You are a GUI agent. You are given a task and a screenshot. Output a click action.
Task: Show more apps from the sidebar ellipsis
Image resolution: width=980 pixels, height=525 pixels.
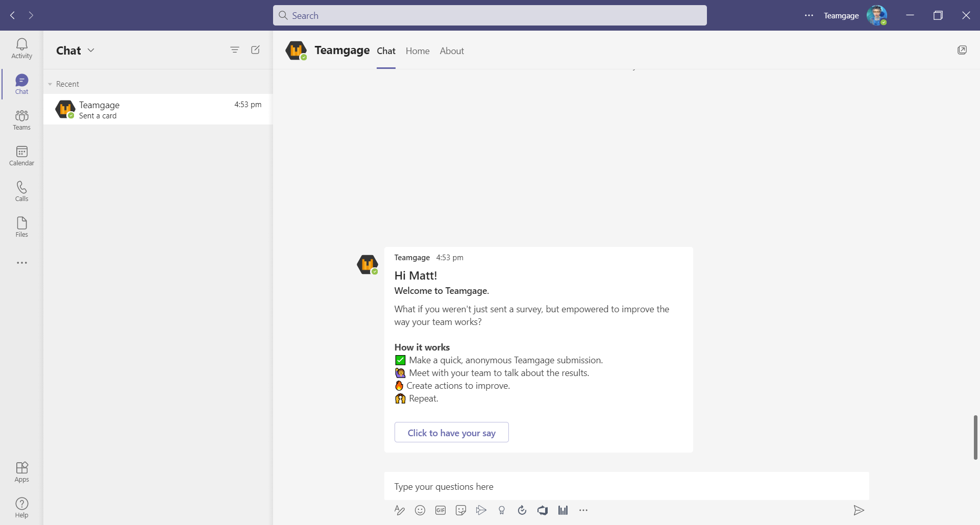click(x=22, y=263)
